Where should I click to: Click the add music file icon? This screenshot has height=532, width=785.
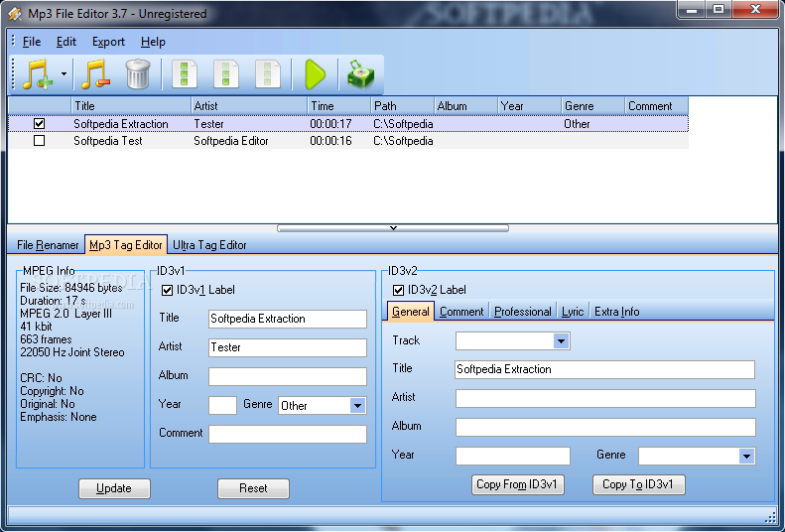coord(38,74)
